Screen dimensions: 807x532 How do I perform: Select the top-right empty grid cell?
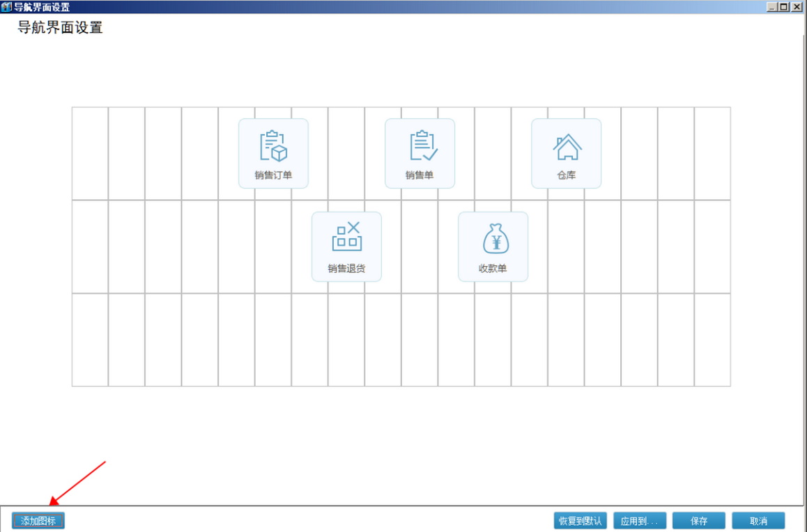click(712, 153)
